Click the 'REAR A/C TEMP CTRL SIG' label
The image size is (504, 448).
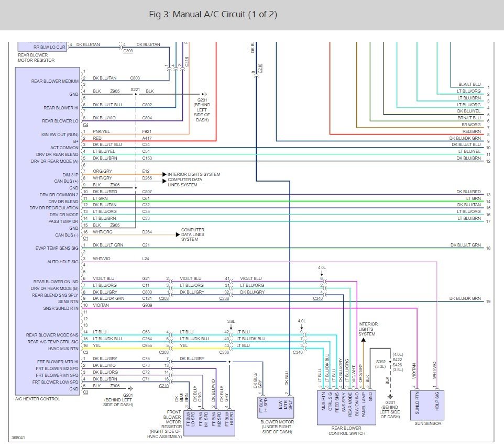click(53, 342)
